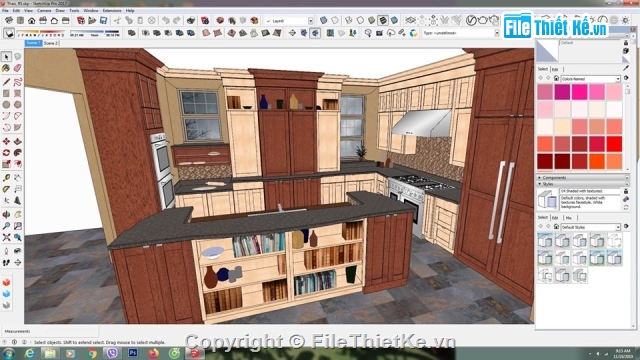Screen dimensions: 640x360
Task: Enable Hidden Line face style
Action: (360, 20)
